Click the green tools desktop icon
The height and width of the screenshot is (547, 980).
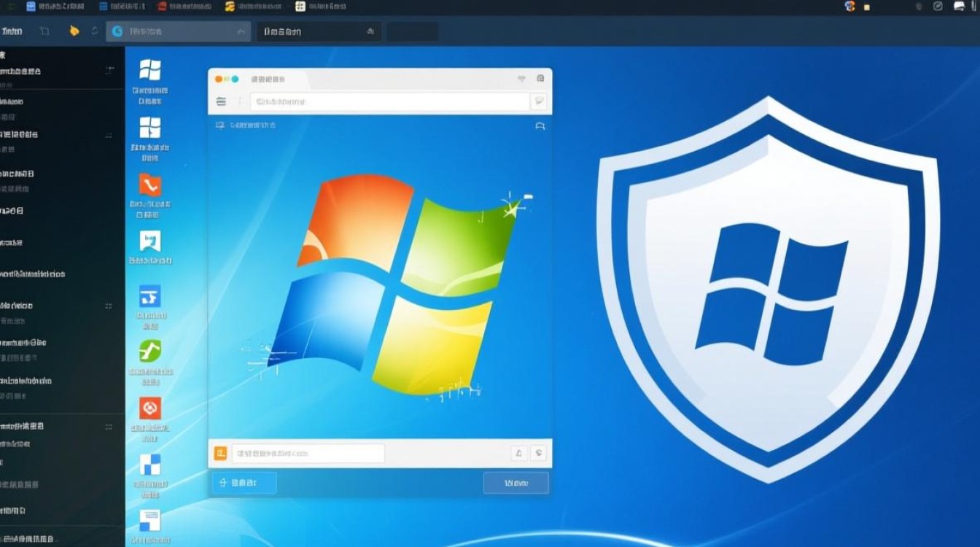point(150,352)
